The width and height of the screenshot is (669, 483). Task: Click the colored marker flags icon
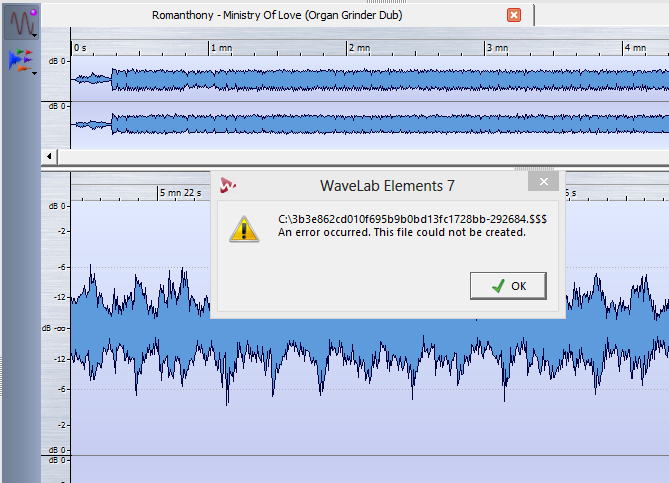click(x=19, y=59)
